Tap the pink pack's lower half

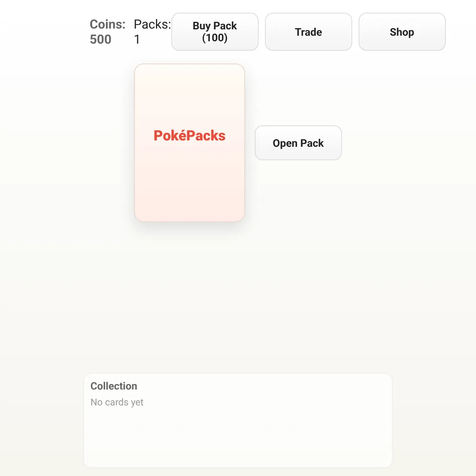(190, 182)
